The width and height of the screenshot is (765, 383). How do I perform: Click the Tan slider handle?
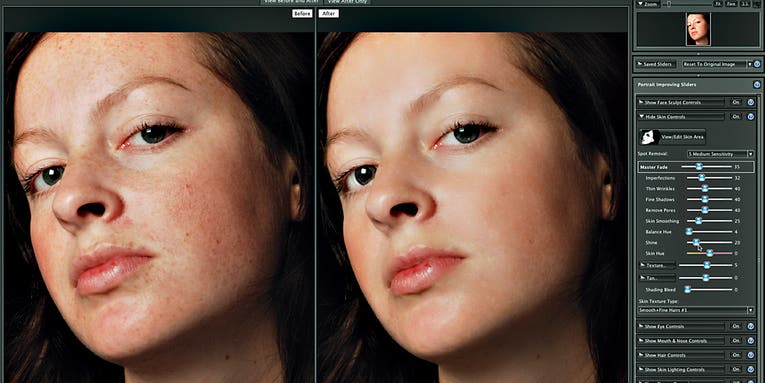[705, 278]
